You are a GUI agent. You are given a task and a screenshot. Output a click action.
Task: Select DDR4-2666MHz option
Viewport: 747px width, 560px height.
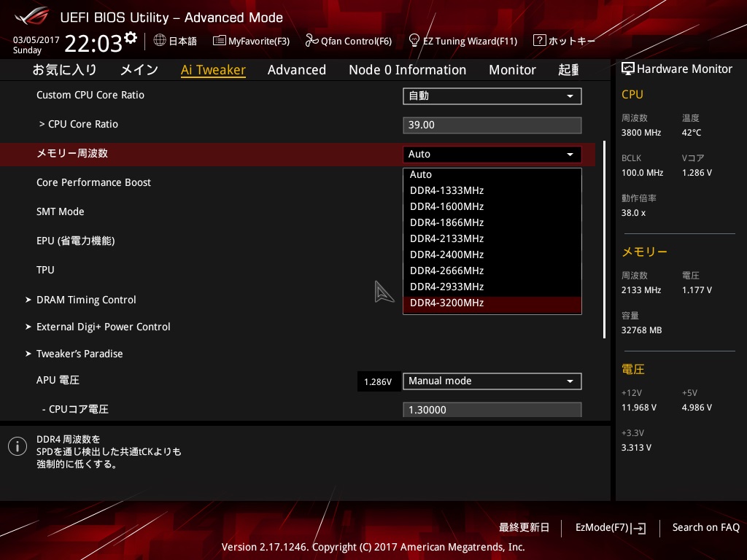[x=492, y=271]
